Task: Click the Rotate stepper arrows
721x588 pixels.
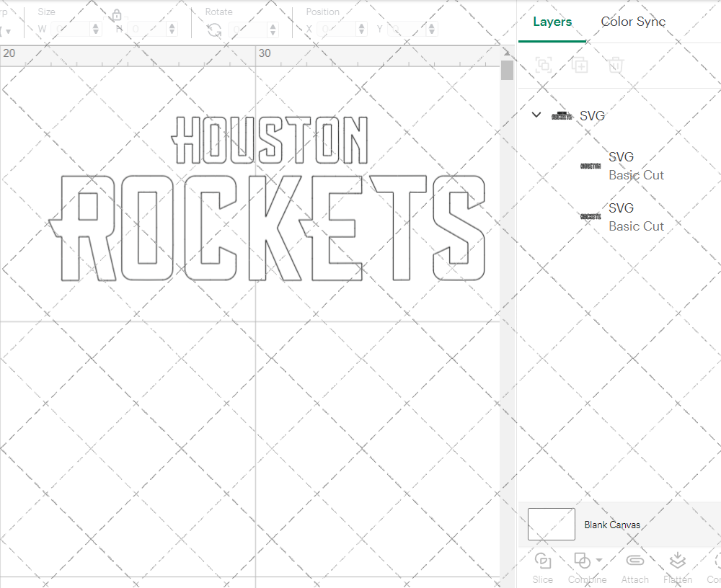Action: [273, 29]
